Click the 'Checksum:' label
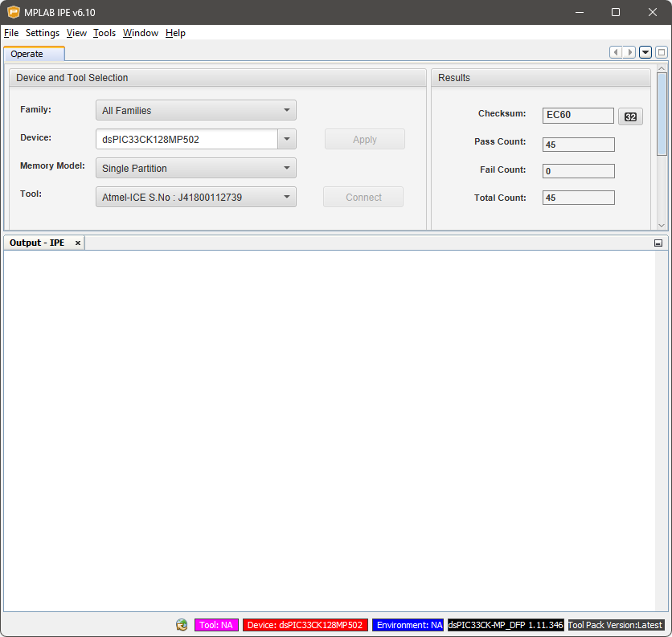 502,113
